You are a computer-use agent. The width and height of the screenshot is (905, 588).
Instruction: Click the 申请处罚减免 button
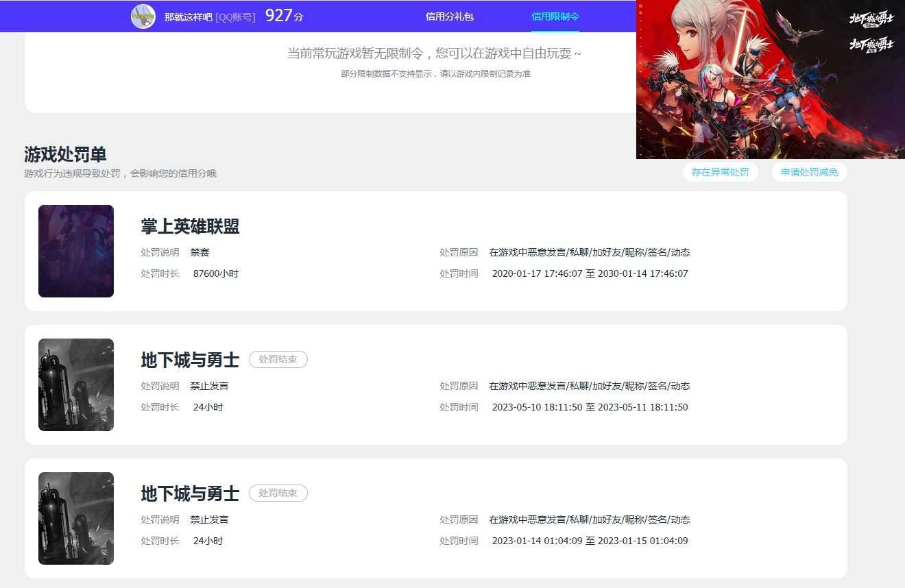click(x=809, y=172)
